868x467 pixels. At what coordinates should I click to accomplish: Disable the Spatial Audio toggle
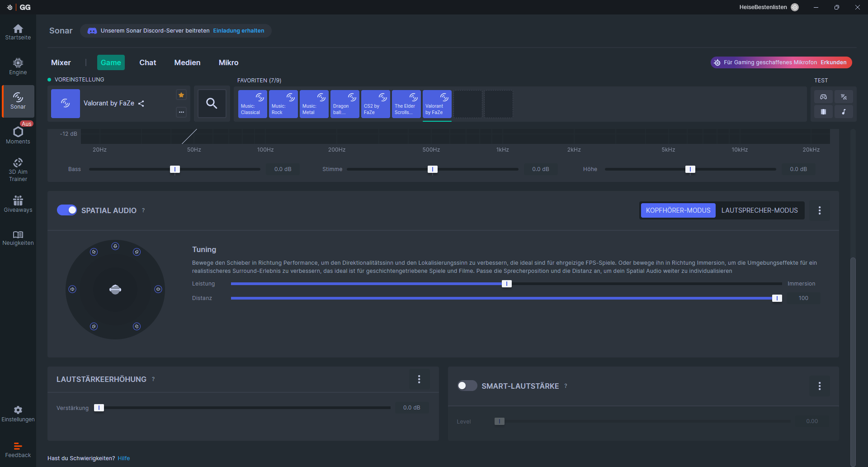click(x=67, y=210)
